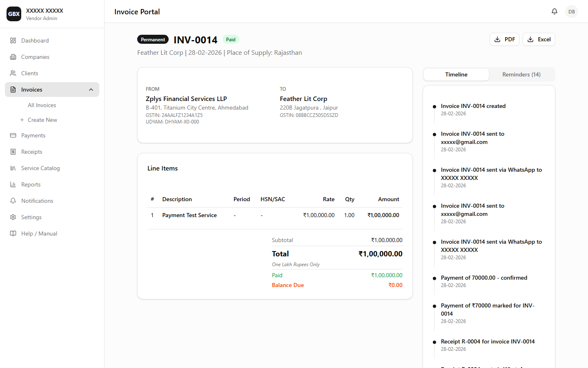The height and width of the screenshot is (368, 588).
Task: Click the Service Catalog library icon
Action: click(13, 168)
